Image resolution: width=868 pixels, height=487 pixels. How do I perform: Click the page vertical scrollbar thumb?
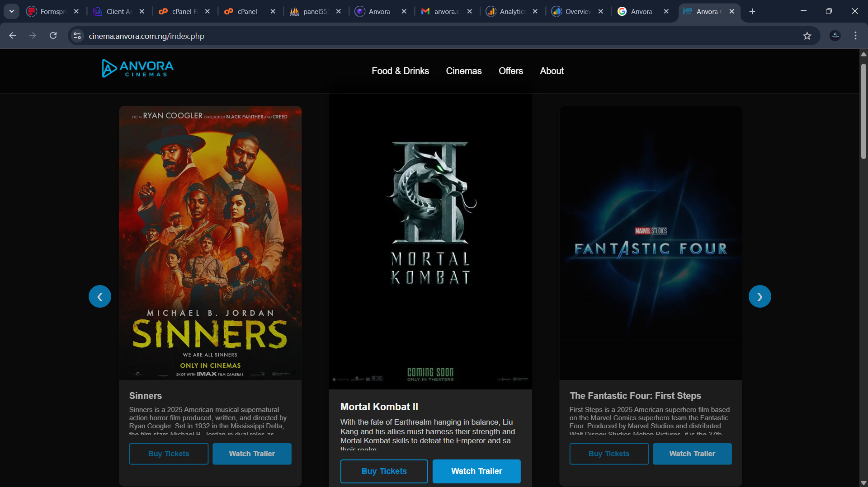point(863,111)
